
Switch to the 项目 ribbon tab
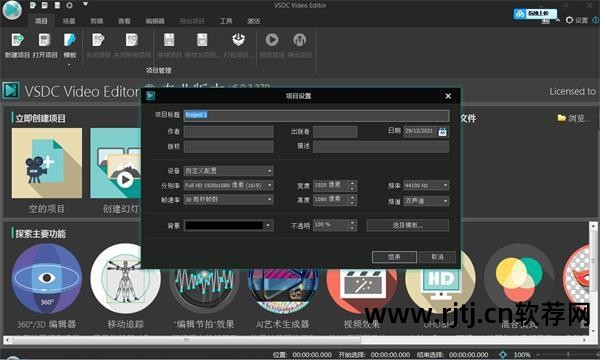click(x=41, y=21)
